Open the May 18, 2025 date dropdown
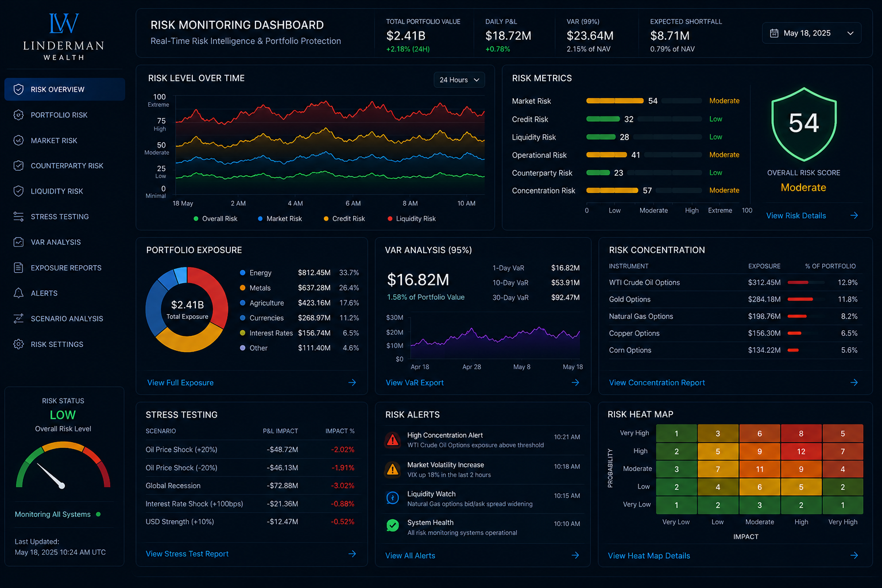The image size is (882, 588). click(x=811, y=33)
